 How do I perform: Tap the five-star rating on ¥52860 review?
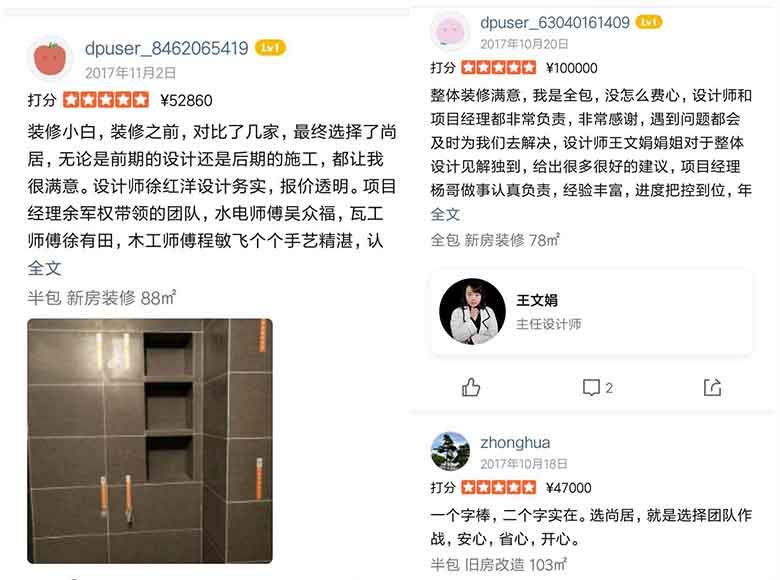click(x=106, y=100)
